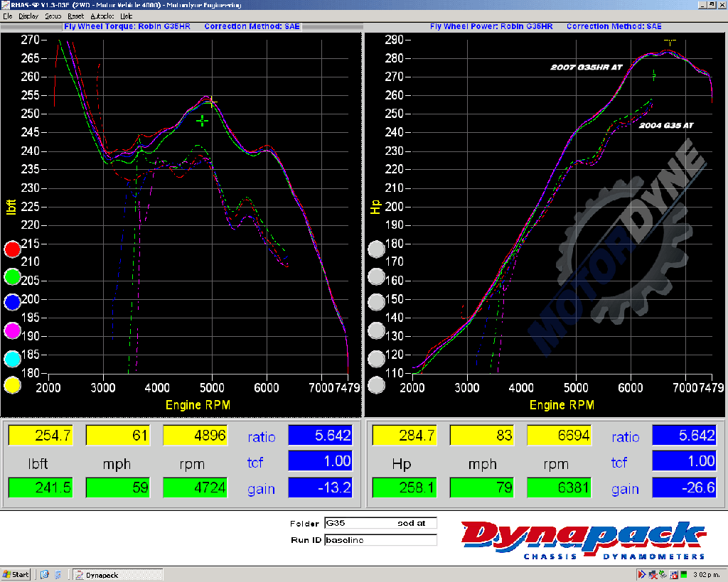Click the Start button on taskbar
Screen dimensions: 728x582
pos(16,574)
